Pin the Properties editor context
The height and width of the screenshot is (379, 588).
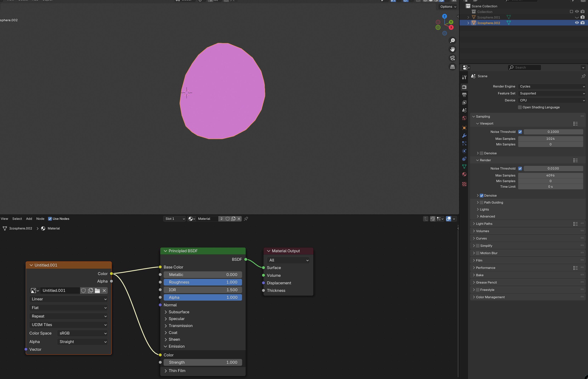tap(583, 76)
